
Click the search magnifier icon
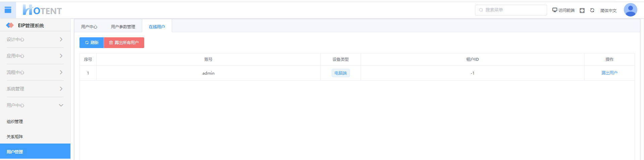coord(481,10)
